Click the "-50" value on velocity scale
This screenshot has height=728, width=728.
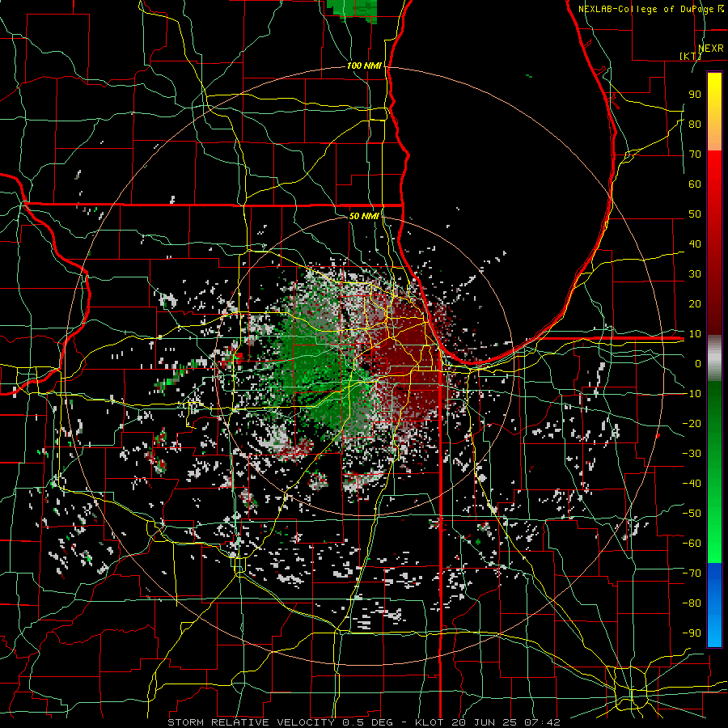point(692,513)
